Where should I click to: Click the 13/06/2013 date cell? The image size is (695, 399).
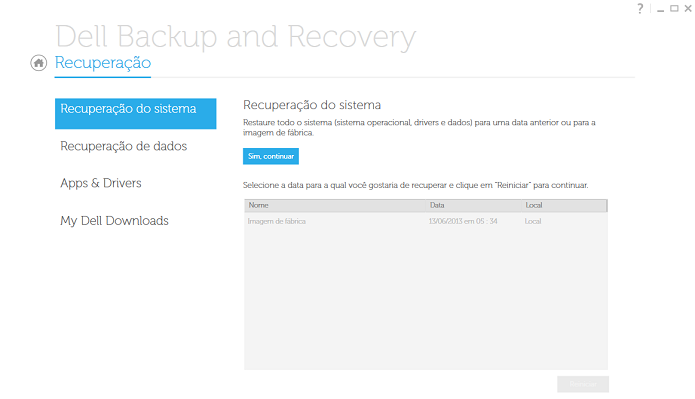[x=463, y=221]
